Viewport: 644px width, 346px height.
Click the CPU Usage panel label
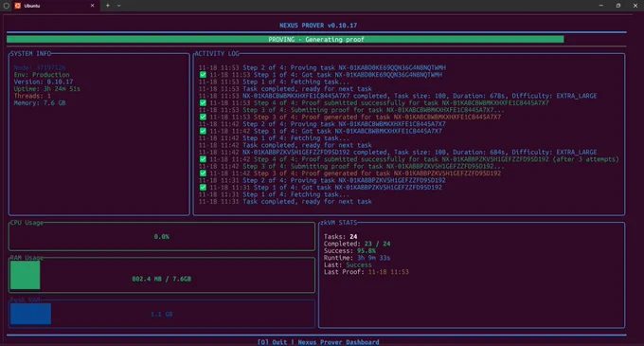point(27,223)
